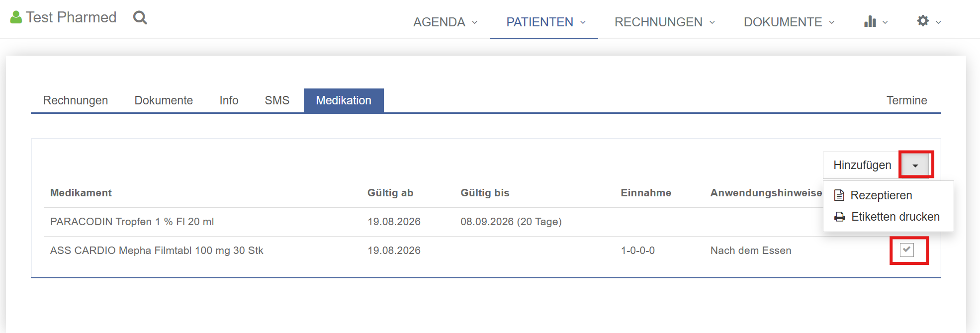Click the search magnifier icon

pos(140,18)
